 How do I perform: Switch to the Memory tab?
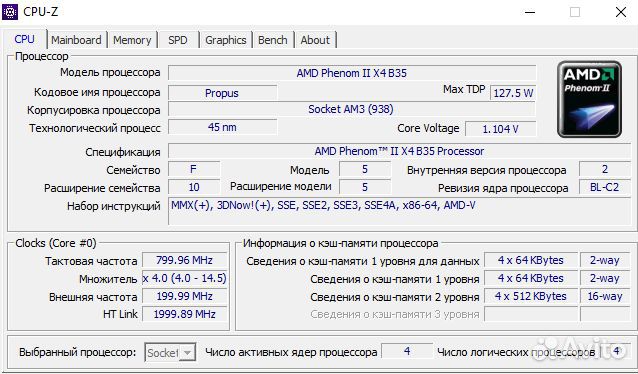click(x=132, y=40)
